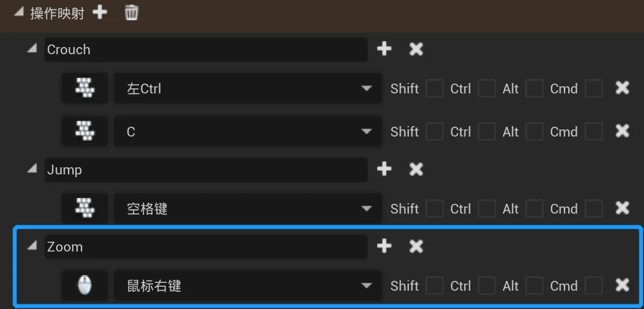The width and height of the screenshot is (644, 309).
Task: Add a key binding to Zoom action
Action: 384,246
